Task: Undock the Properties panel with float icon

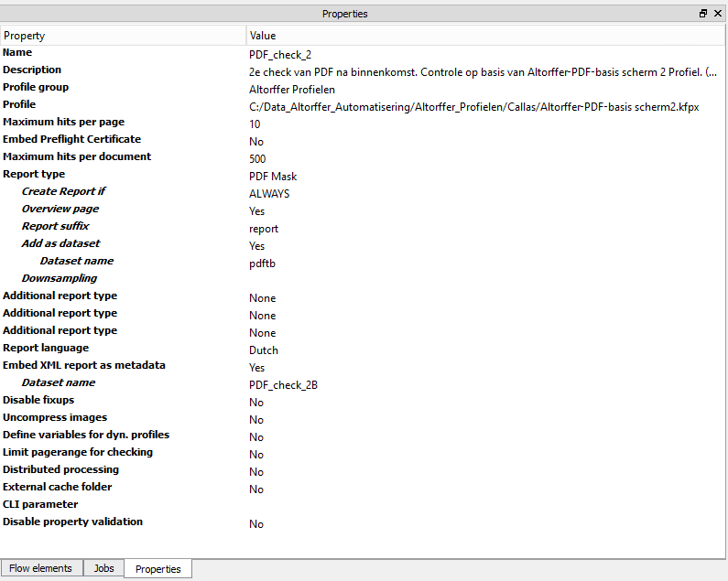Action: tap(703, 14)
